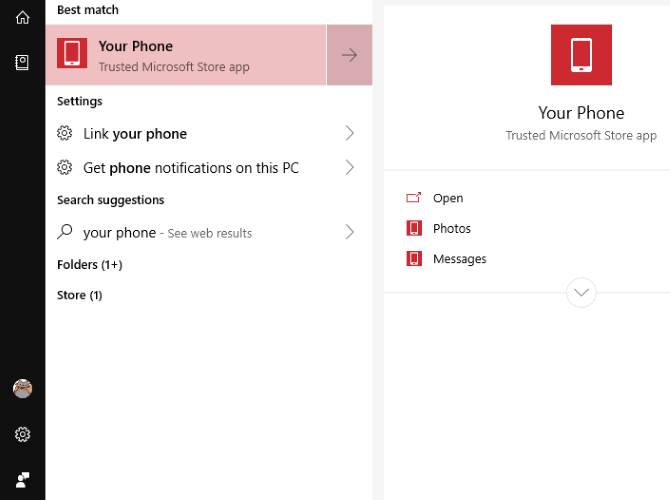Click the Open launch icon
The height and width of the screenshot is (500, 670).
413,197
